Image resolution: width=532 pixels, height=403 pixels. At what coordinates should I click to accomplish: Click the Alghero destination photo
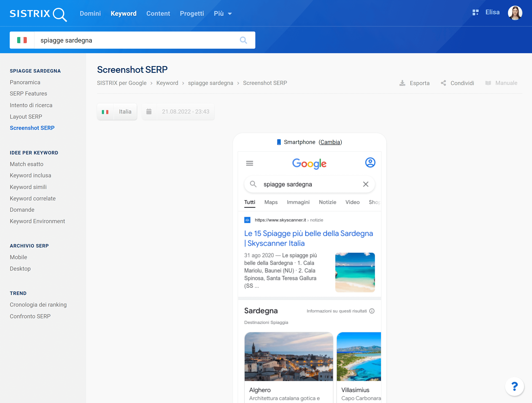(x=289, y=357)
